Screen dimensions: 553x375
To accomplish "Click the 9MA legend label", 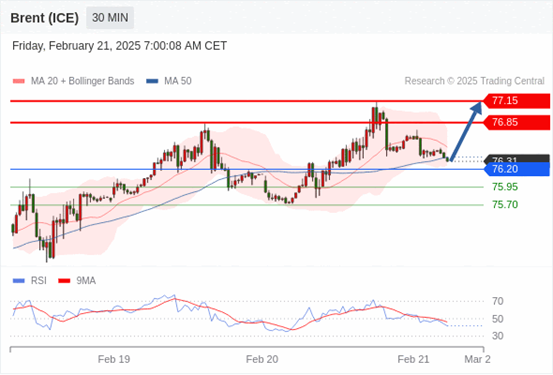I will click(86, 281).
